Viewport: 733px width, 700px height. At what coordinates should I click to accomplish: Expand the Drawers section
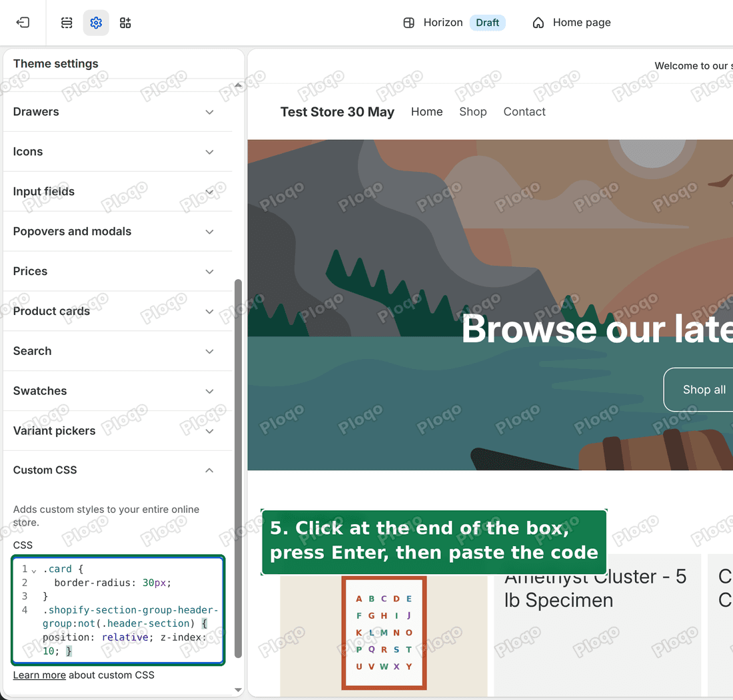[118, 112]
